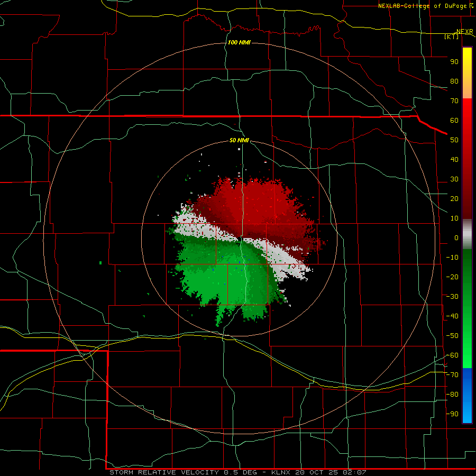The image size is (476, 476).
Task: Pick the bright green segment near -60
Action: click(467, 355)
